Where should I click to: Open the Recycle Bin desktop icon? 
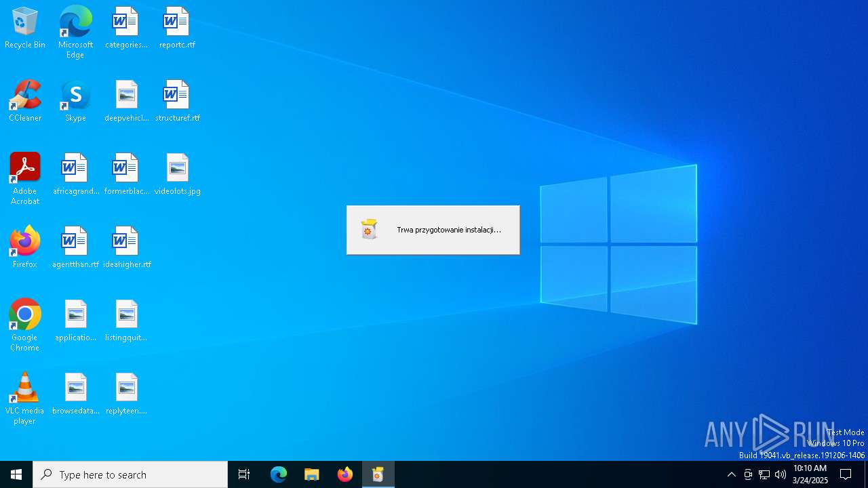pos(24,28)
